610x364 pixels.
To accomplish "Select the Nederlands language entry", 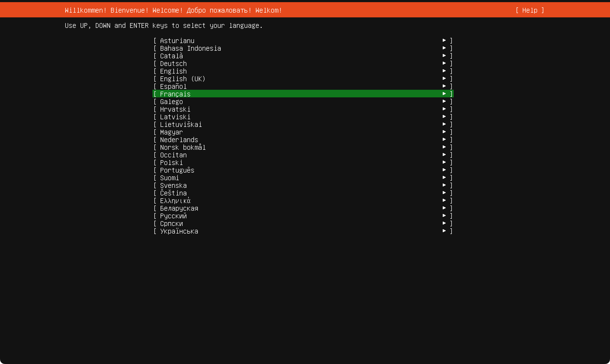I will [179, 140].
